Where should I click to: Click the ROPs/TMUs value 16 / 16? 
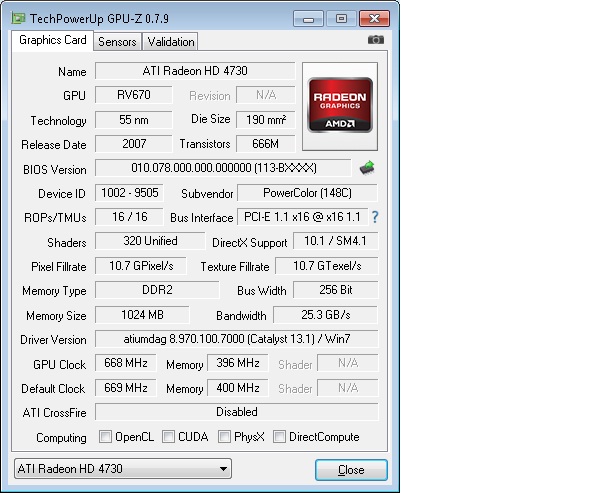pos(129,217)
